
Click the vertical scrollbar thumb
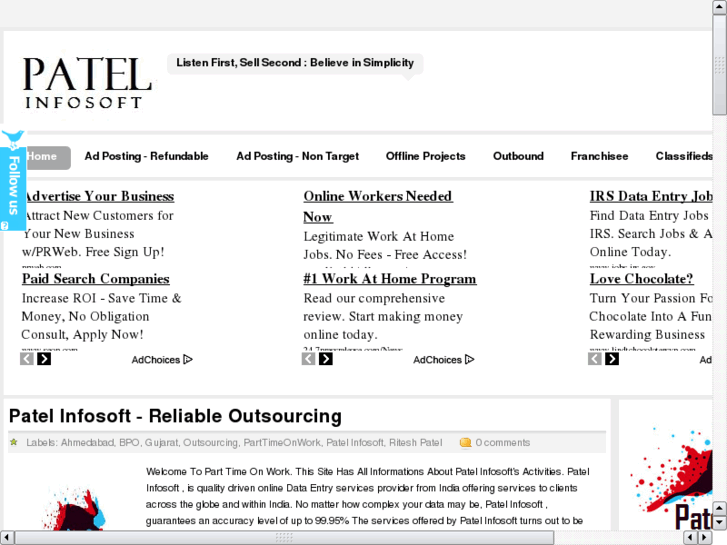720,65
